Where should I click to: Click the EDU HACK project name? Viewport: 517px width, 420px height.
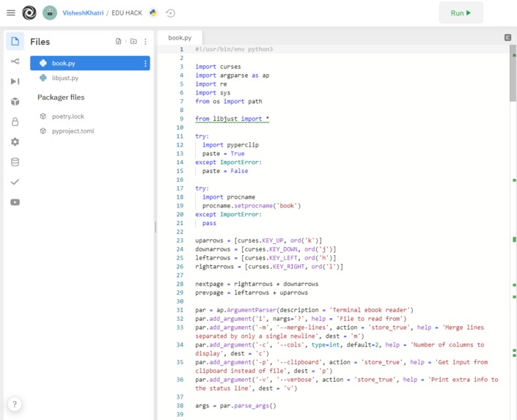[x=127, y=13]
